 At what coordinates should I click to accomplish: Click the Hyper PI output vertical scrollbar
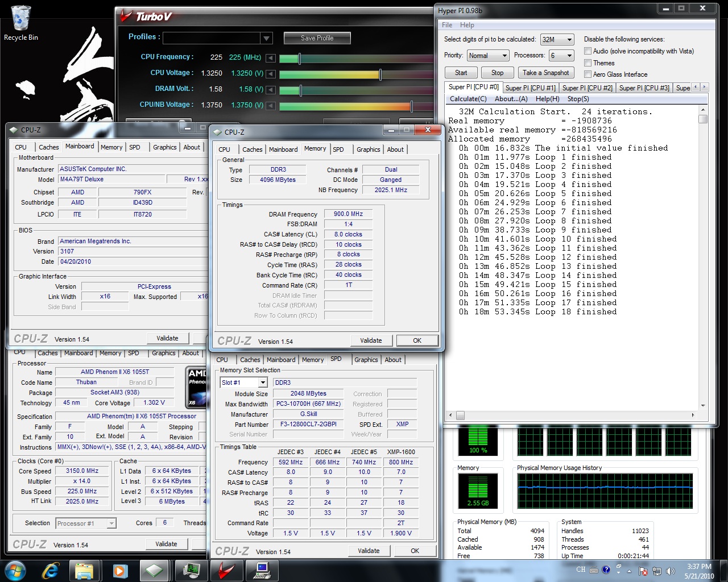(x=703, y=257)
